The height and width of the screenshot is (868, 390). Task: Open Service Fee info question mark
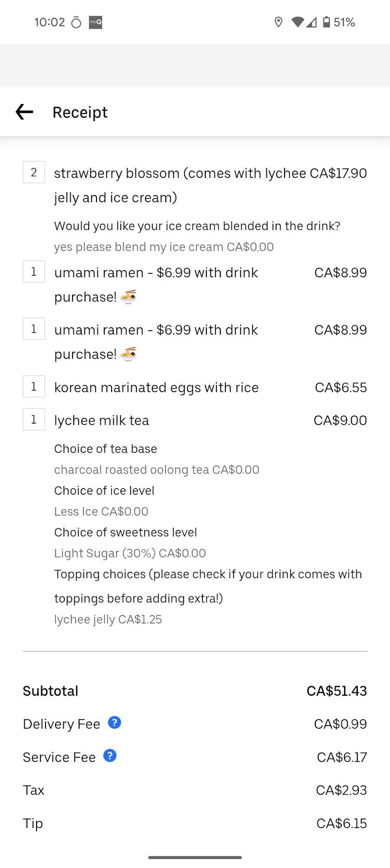point(110,756)
